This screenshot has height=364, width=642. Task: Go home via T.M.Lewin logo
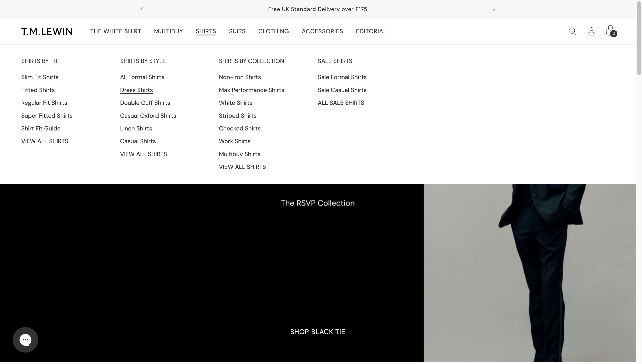(x=47, y=31)
